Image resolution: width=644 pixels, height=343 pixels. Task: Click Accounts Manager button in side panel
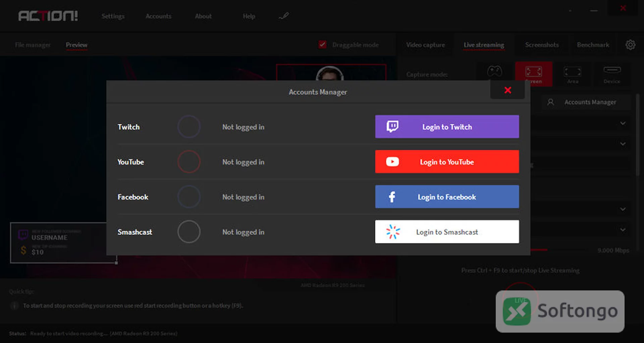tap(586, 102)
